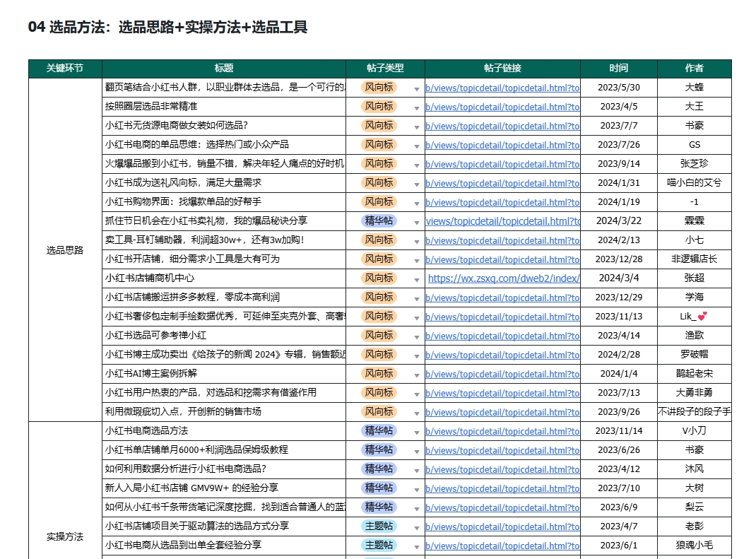The height and width of the screenshot is (559, 756).
Task: Open post-type dropdown for 翻页笔结合小红书人群 row
Action: pyautogui.click(x=417, y=89)
